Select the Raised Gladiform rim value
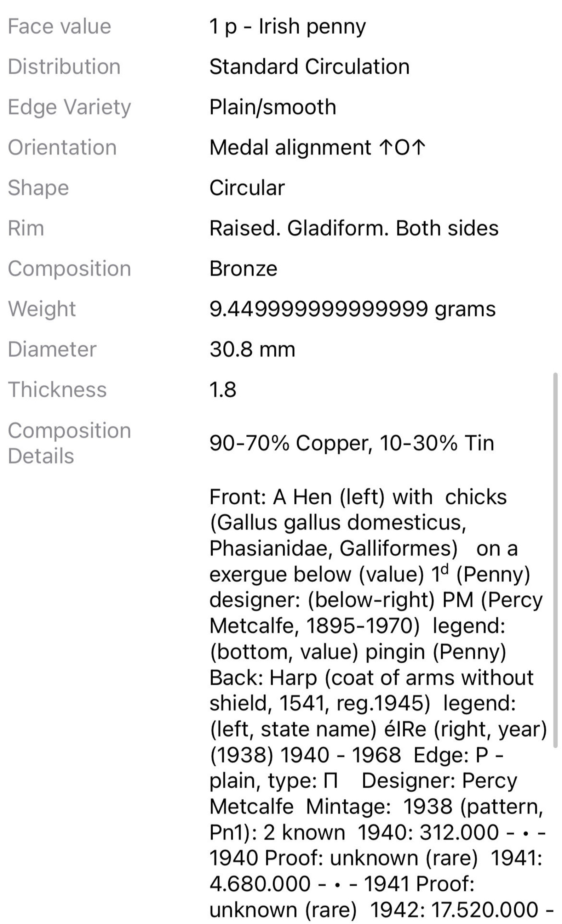The width and height of the screenshot is (562, 924). coord(354,228)
